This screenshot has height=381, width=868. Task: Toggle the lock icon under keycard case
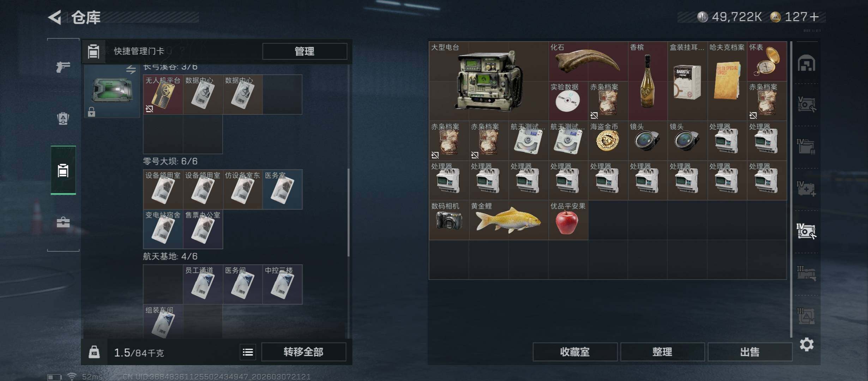coord(91,112)
